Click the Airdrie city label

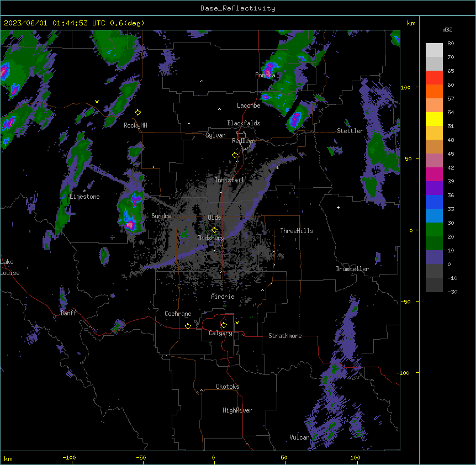(223, 297)
